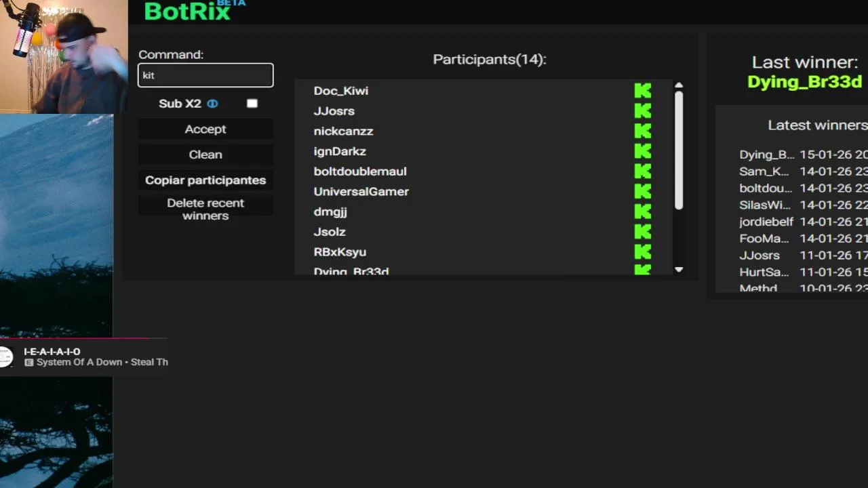Enable the Sub X2 checkbox
This screenshot has height=488, width=868.
tap(252, 104)
